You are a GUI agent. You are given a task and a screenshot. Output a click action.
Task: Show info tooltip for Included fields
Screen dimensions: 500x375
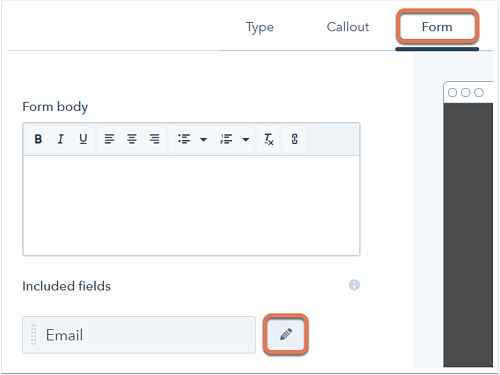coord(354,285)
